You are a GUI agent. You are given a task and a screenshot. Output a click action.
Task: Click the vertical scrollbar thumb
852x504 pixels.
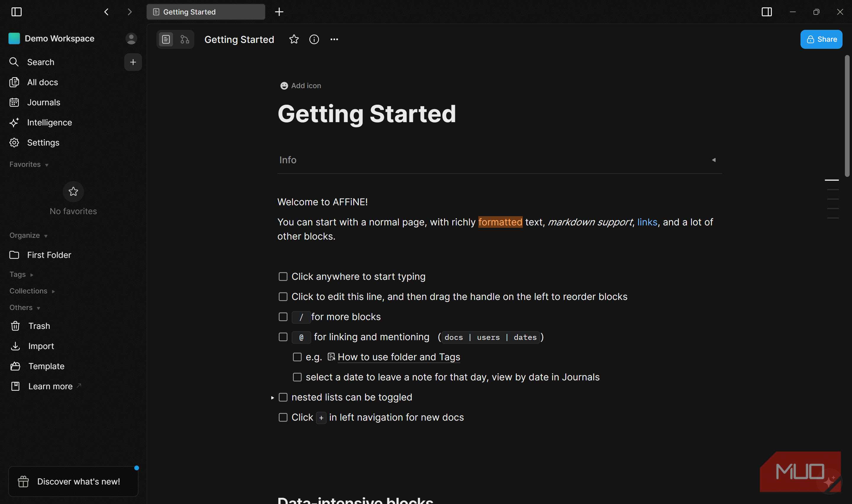[x=847, y=115]
